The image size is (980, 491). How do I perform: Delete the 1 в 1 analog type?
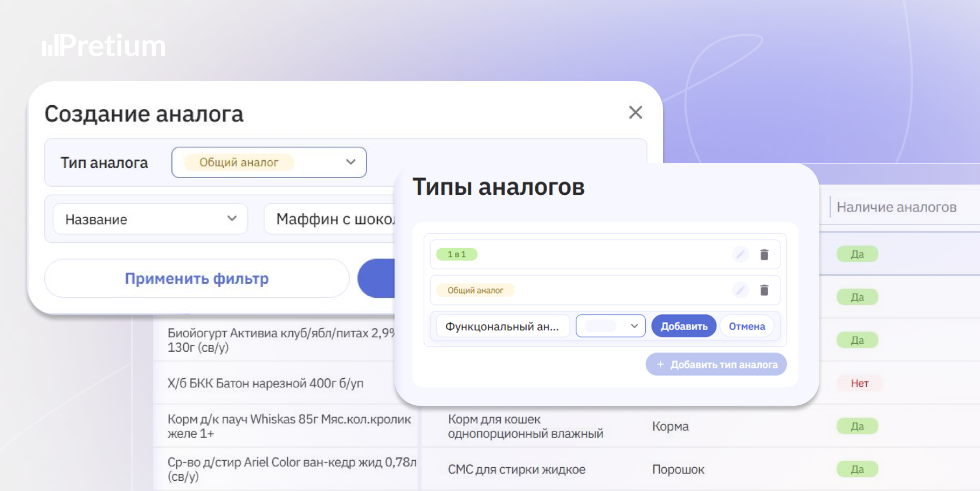(x=764, y=254)
